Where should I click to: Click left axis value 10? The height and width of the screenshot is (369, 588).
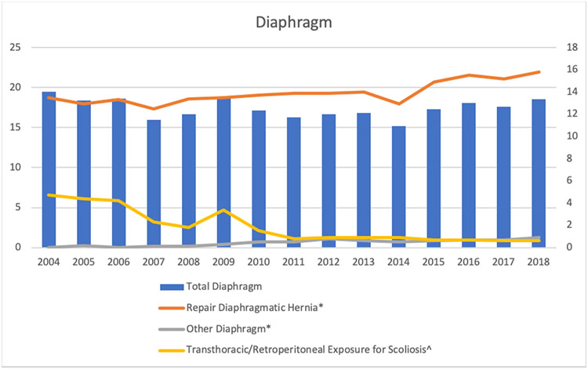pyautogui.click(x=16, y=168)
